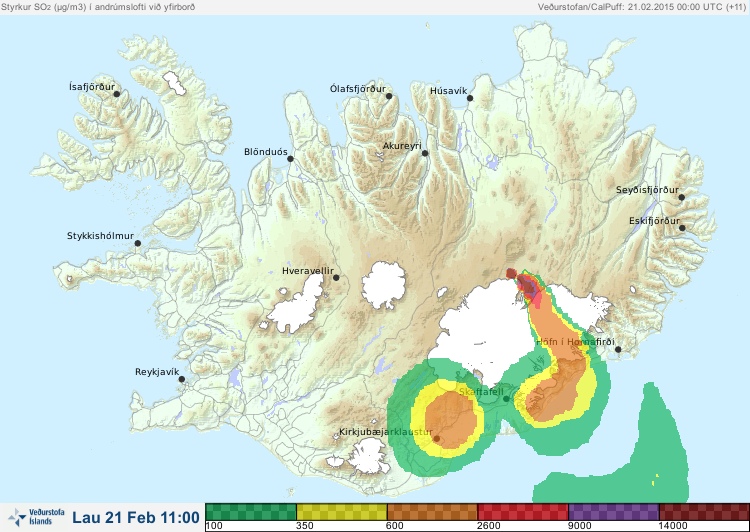The width and height of the screenshot is (750, 532).
Task: Click the 'Höfn í Hornafirði' label text
Action: [x=575, y=342]
